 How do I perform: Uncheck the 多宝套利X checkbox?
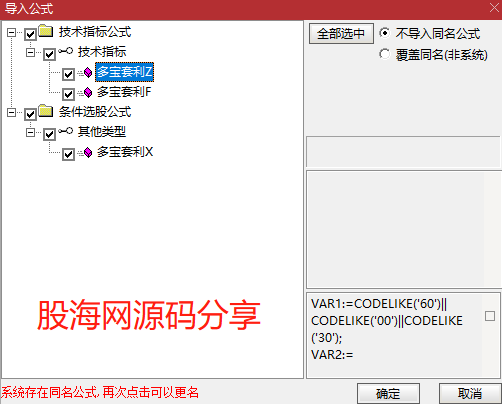68,154
